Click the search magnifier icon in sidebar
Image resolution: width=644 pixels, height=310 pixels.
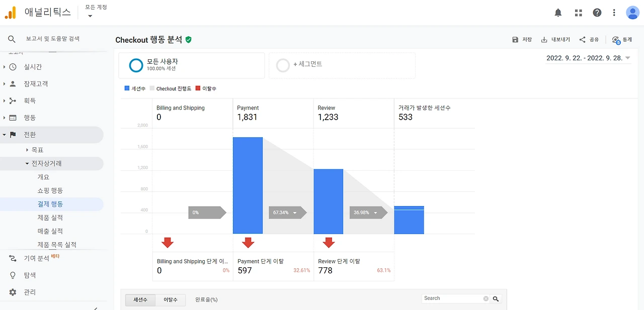(x=12, y=39)
